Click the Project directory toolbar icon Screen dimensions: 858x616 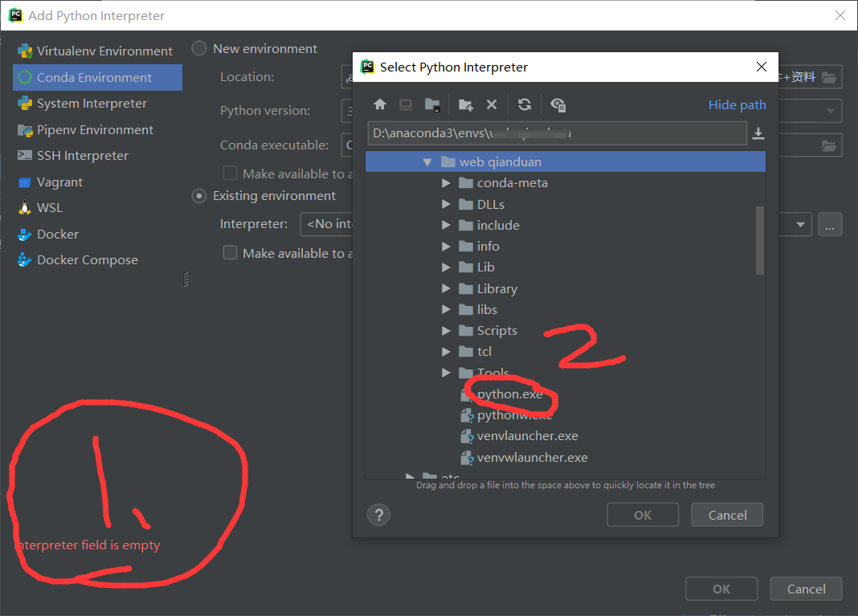[432, 104]
